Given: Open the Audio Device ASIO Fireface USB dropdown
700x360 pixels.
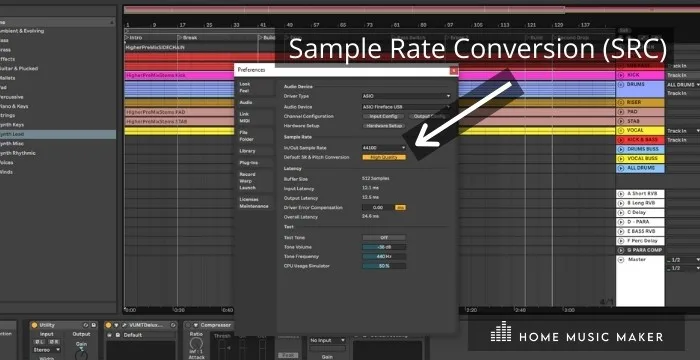Looking at the screenshot, I should tap(406, 107).
